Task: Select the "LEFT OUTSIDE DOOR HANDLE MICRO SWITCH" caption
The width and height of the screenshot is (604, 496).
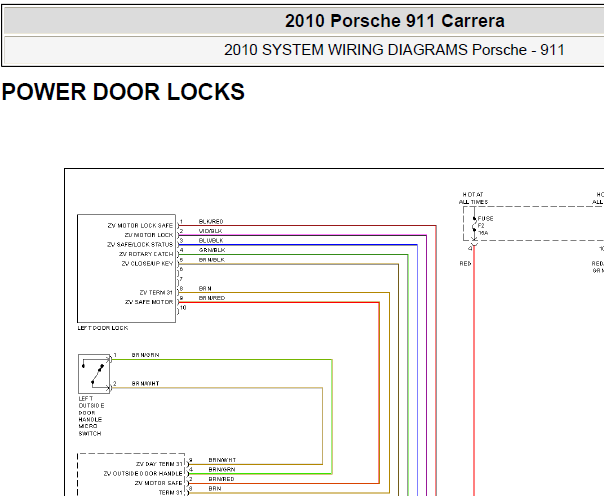Action: (91, 416)
